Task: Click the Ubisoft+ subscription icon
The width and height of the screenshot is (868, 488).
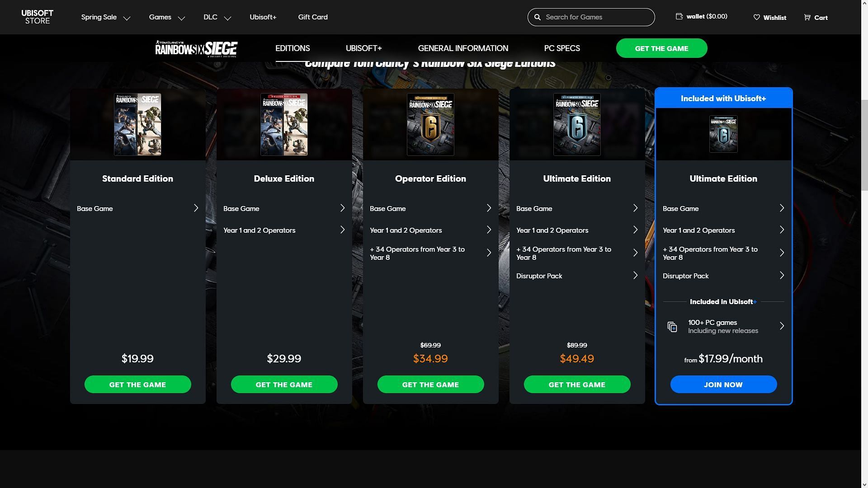Action: tap(672, 327)
